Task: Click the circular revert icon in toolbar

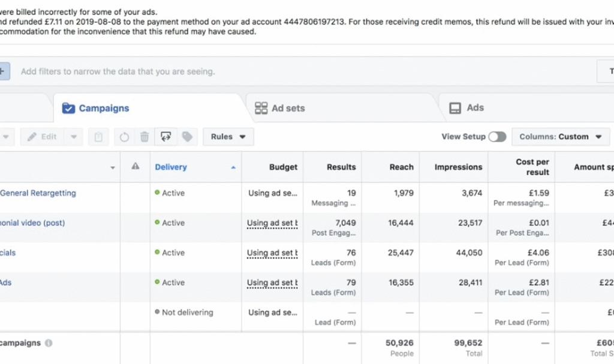Action: tap(124, 137)
